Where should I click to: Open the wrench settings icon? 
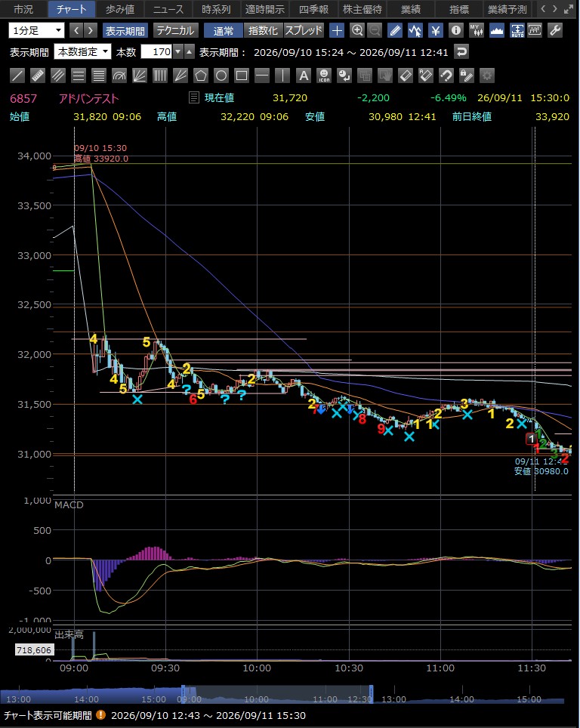pos(554,31)
